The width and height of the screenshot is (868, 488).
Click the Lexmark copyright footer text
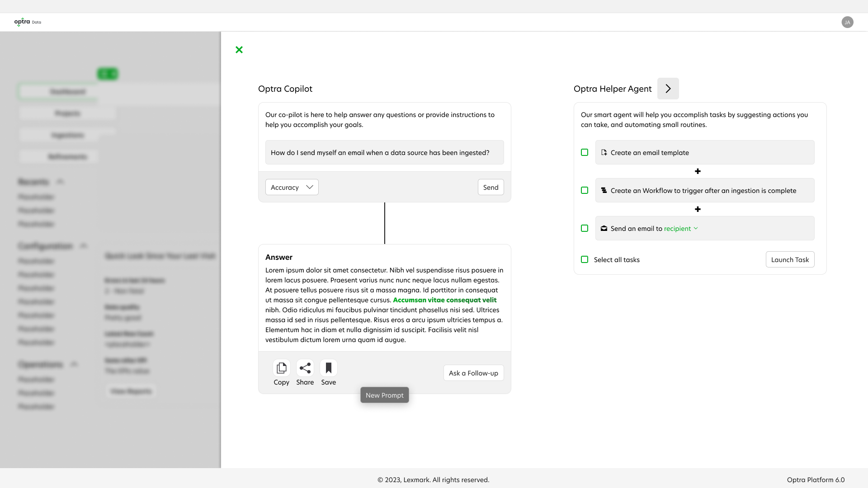point(434,480)
